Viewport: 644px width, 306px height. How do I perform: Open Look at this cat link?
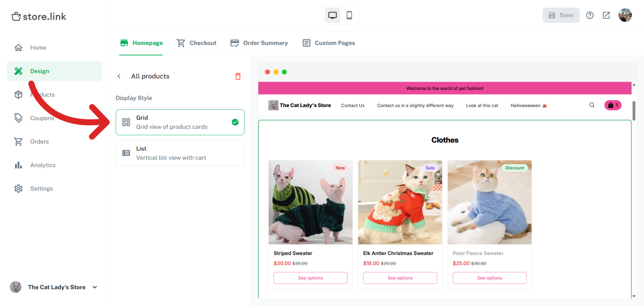[x=482, y=105]
